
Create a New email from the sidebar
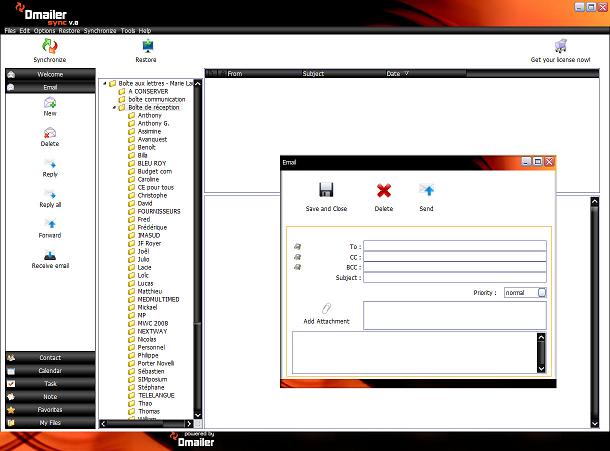click(x=50, y=103)
